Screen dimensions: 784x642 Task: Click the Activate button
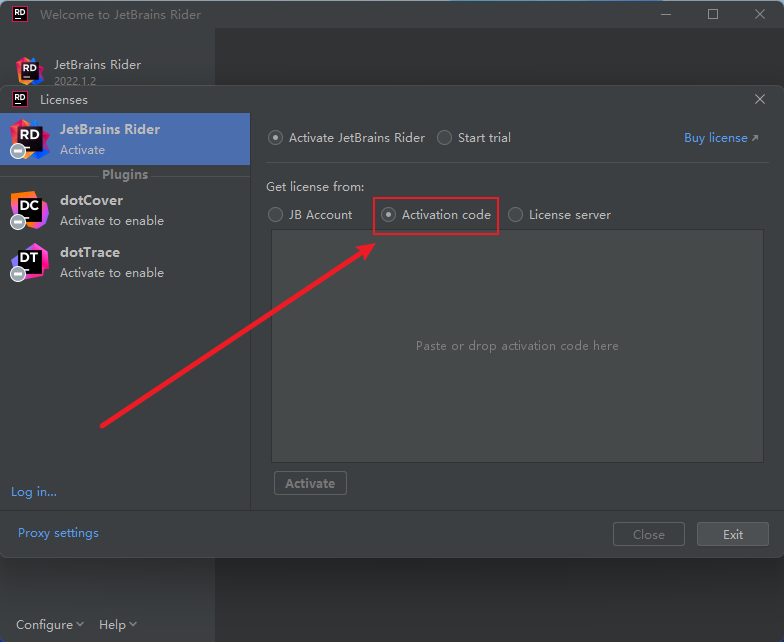[x=310, y=483]
